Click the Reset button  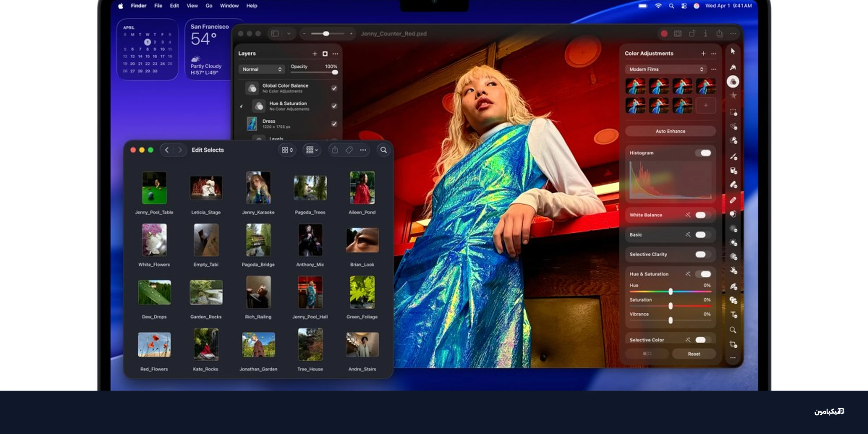[694, 354]
